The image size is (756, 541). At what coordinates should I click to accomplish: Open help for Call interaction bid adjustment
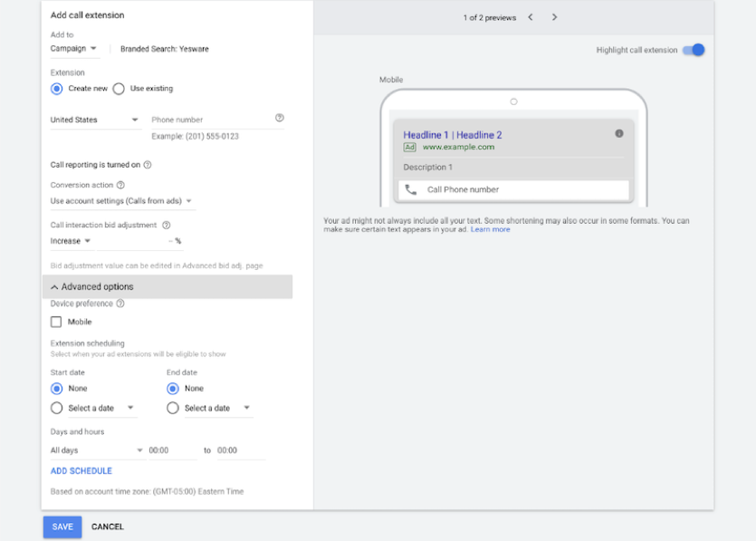pyautogui.click(x=166, y=225)
